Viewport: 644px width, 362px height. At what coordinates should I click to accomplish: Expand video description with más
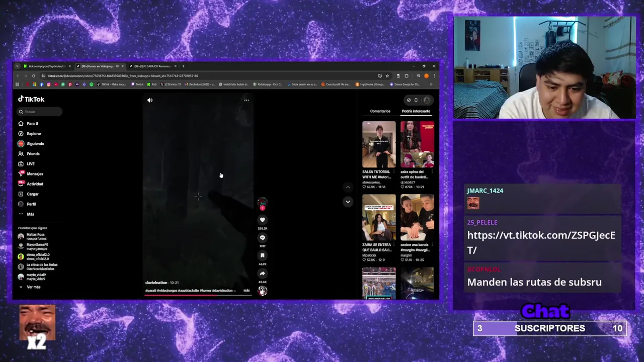click(x=247, y=291)
